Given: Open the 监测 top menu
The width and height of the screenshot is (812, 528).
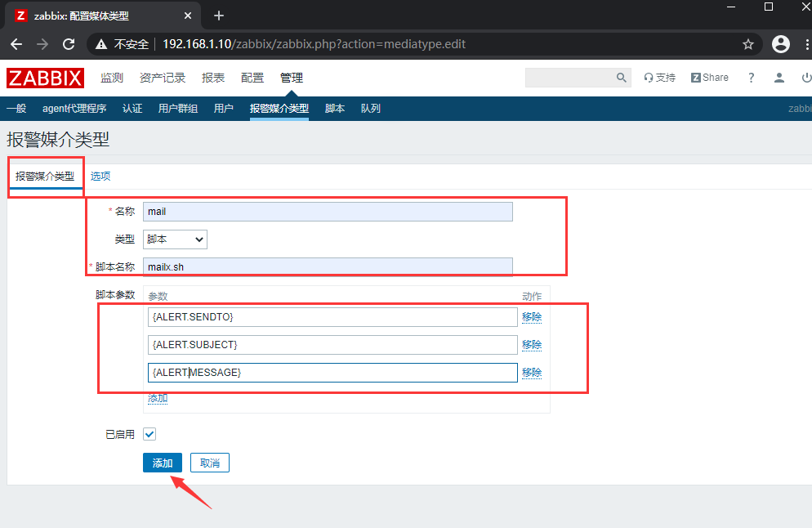Looking at the screenshot, I should click(112, 78).
